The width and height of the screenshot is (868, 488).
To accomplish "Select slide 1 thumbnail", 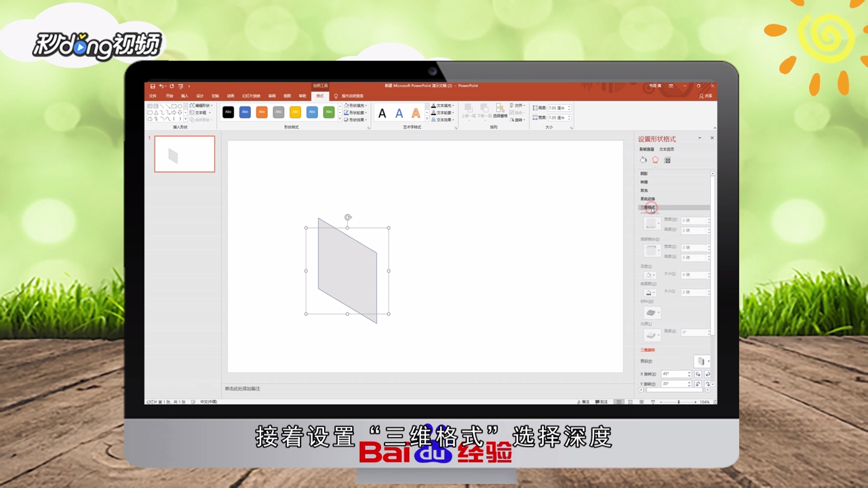I will click(x=184, y=154).
